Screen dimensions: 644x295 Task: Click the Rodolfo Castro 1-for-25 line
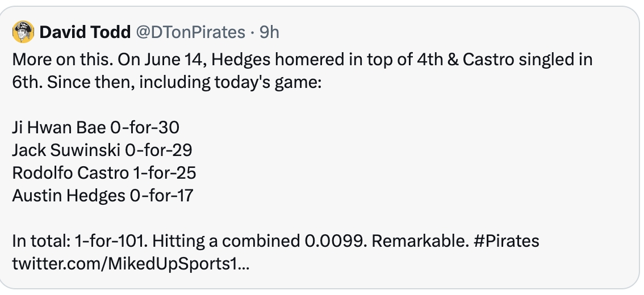104,172
